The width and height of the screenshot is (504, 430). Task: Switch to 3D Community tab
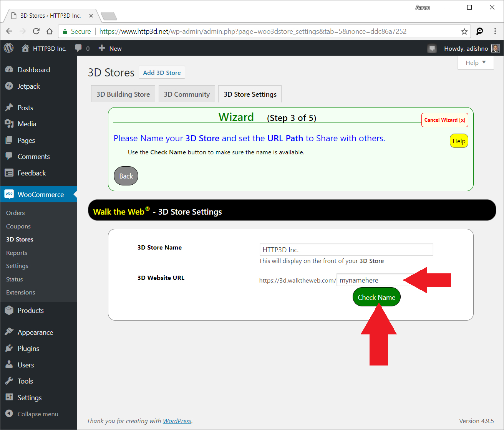click(x=187, y=94)
